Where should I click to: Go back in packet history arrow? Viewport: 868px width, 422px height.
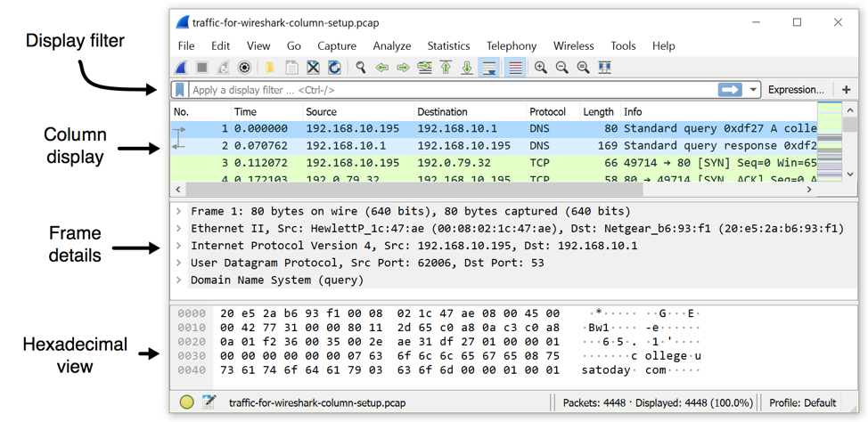pyautogui.click(x=382, y=68)
